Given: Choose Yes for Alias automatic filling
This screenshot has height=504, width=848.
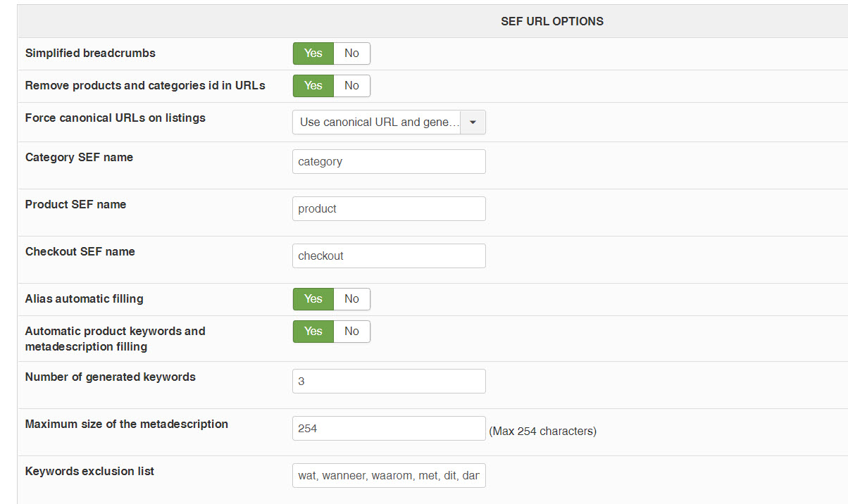Looking at the screenshot, I should (313, 299).
